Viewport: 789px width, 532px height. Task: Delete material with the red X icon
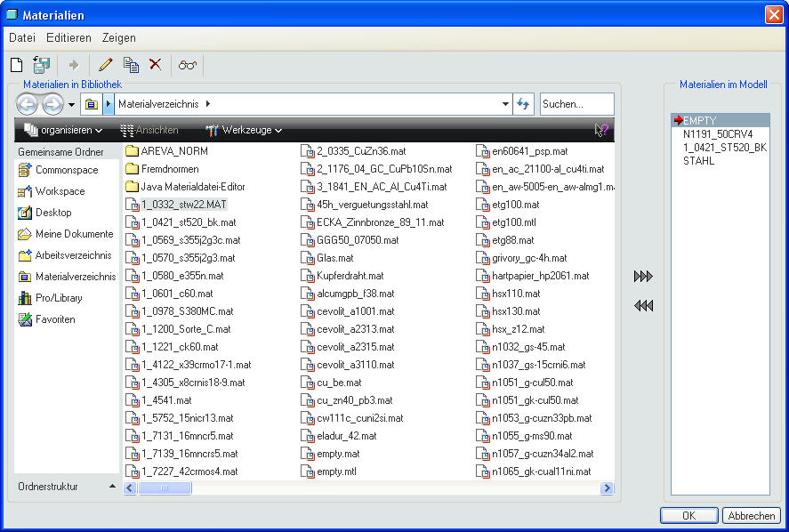coord(156,64)
